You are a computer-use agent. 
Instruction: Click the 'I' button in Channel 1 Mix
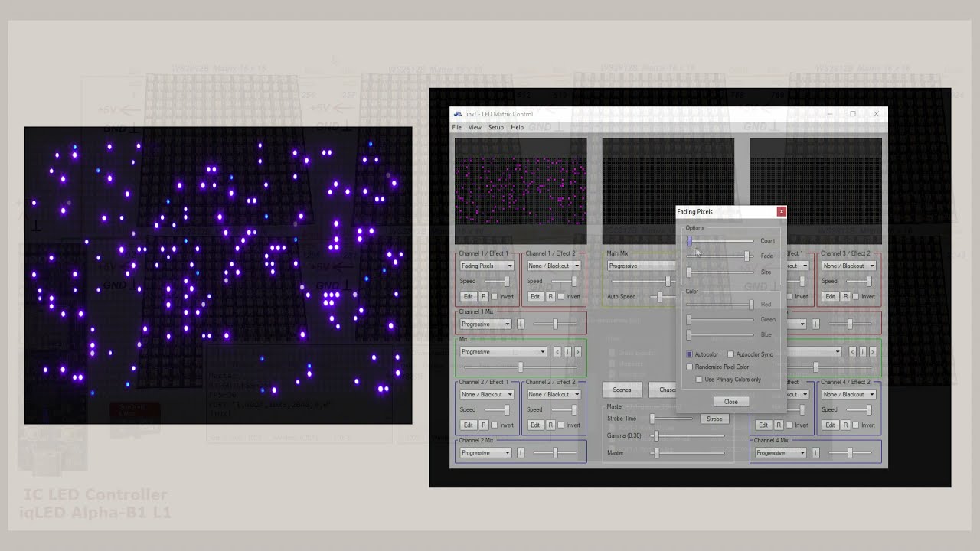pos(521,324)
